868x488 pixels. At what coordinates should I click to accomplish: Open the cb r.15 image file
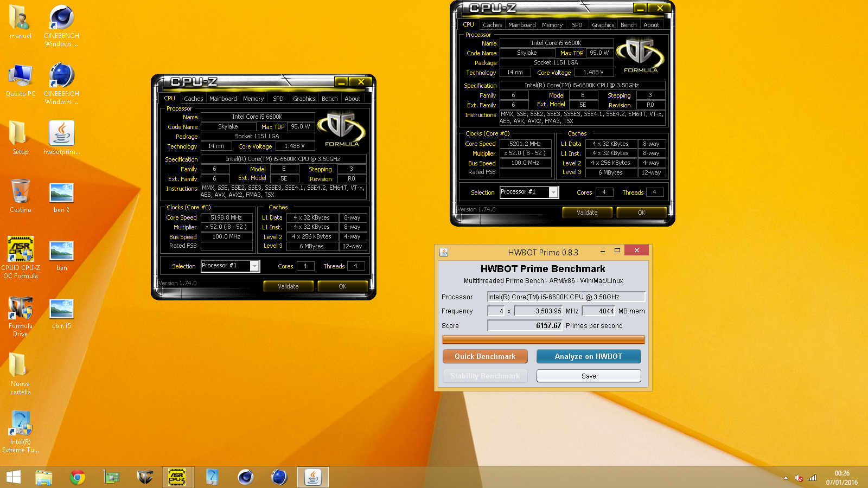click(61, 312)
